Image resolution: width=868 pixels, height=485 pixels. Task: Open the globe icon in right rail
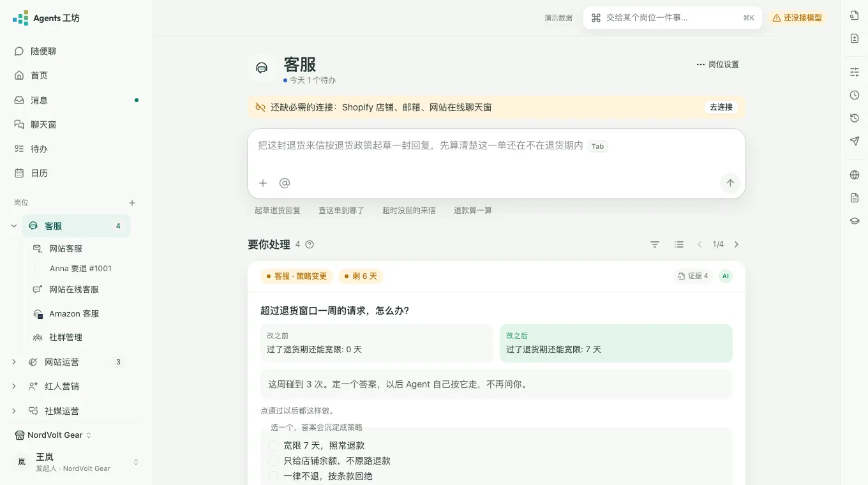click(x=855, y=175)
